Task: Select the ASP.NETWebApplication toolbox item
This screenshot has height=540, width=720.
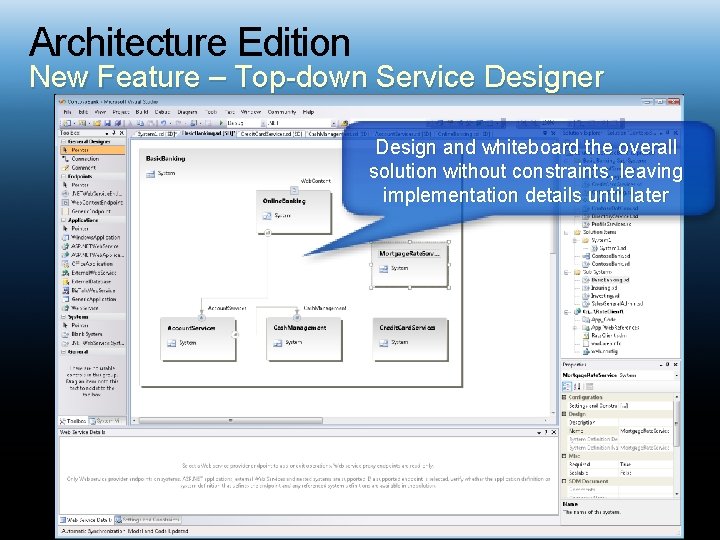Action: coord(92,255)
